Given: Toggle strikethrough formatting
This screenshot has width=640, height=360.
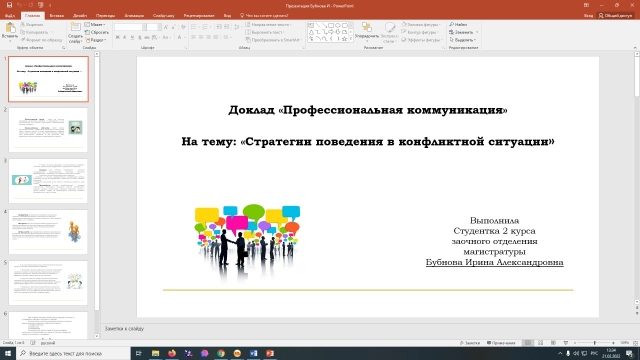Looking at the screenshot, I should (x=147, y=38).
